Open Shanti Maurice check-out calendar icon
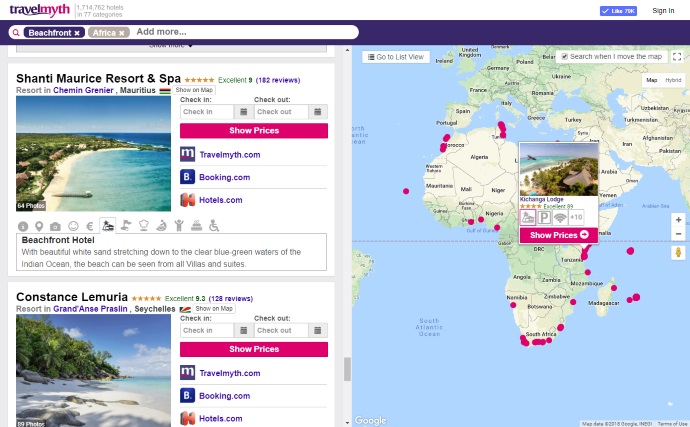This screenshot has height=427, width=690. click(317, 112)
